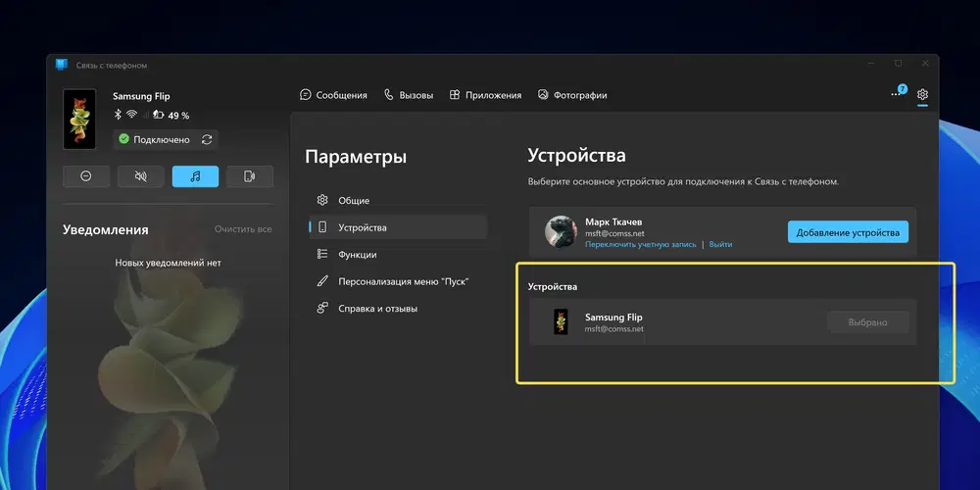Screen dimensions: 980x490
Task: Click the Wi-Fi status icon
Action: (131, 115)
